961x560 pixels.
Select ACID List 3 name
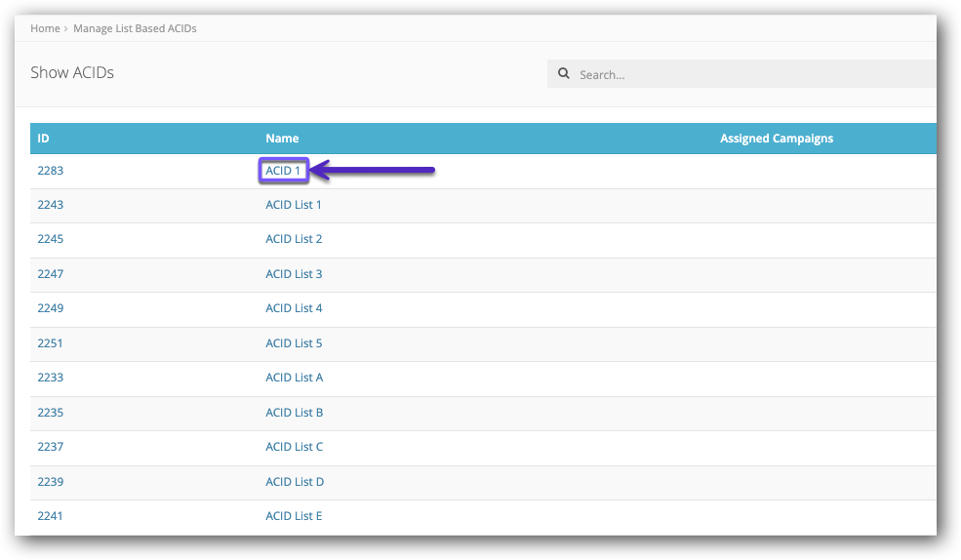point(293,274)
